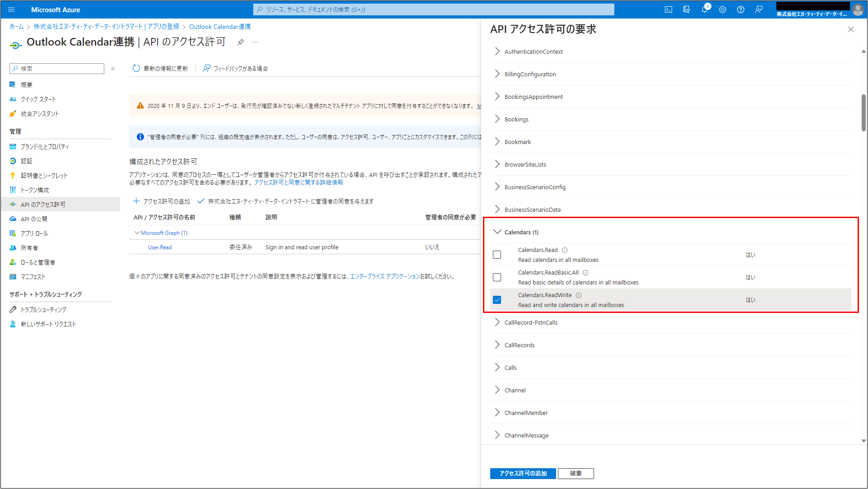Click the 破棄 discard button

[x=576, y=473]
